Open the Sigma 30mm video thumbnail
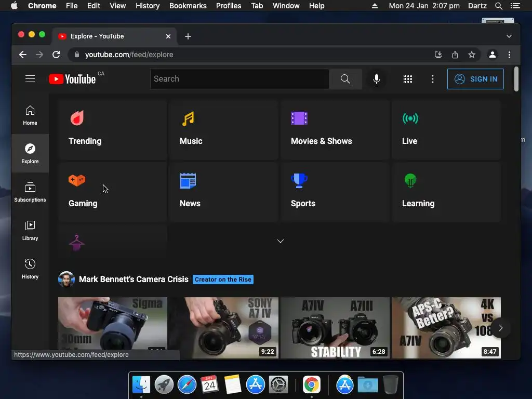The height and width of the screenshot is (399, 532). pyautogui.click(x=112, y=328)
